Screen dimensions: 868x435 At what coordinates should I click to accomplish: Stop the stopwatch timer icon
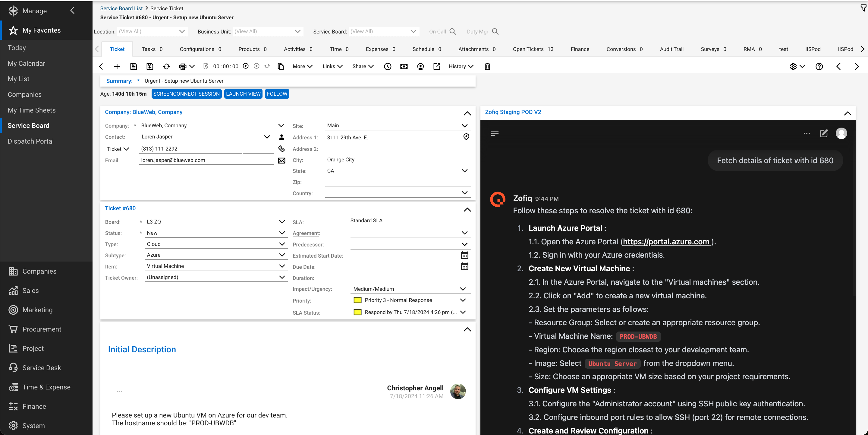256,66
